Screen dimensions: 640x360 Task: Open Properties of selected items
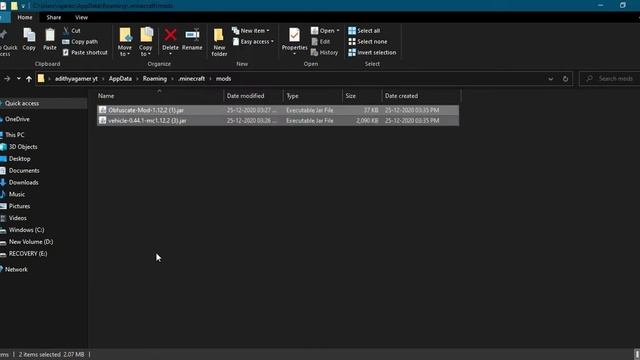pos(294,41)
